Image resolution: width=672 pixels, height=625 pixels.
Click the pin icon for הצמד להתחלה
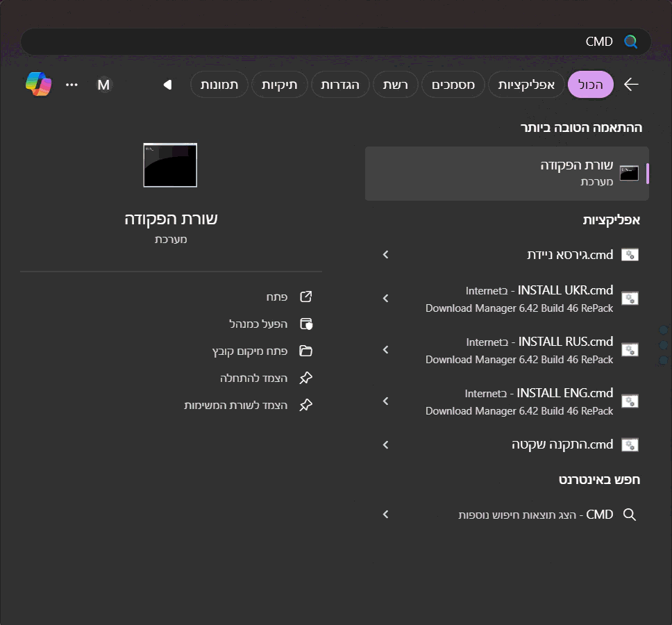(305, 378)
